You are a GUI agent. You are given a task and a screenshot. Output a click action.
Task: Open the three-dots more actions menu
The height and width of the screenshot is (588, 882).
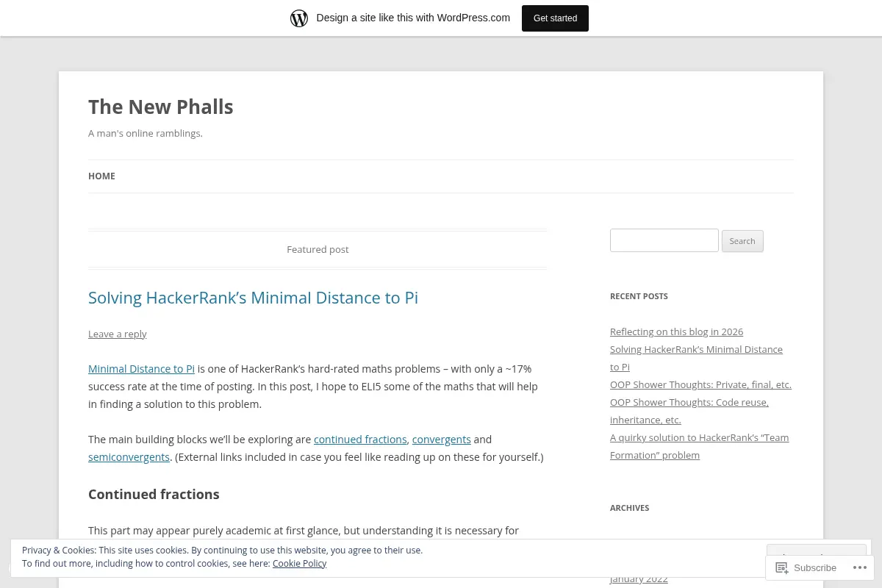[860, 567]
